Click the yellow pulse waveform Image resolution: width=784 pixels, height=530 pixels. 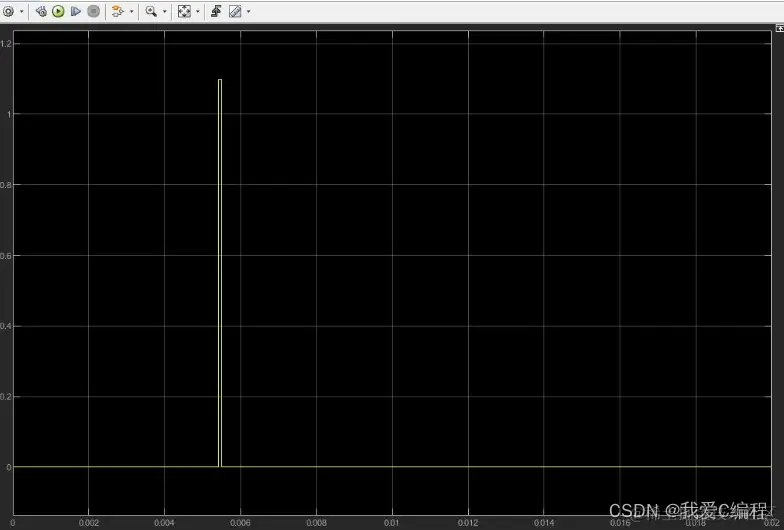[x=220, y=272]
